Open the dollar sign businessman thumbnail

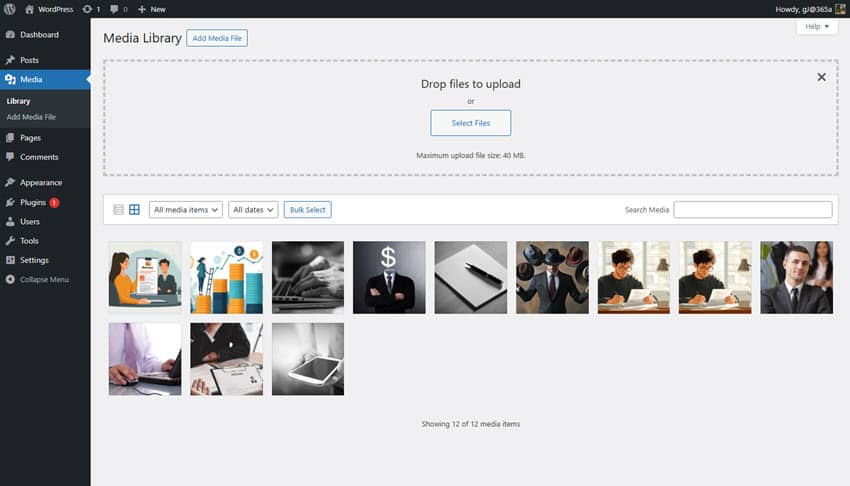pos(389,277)
